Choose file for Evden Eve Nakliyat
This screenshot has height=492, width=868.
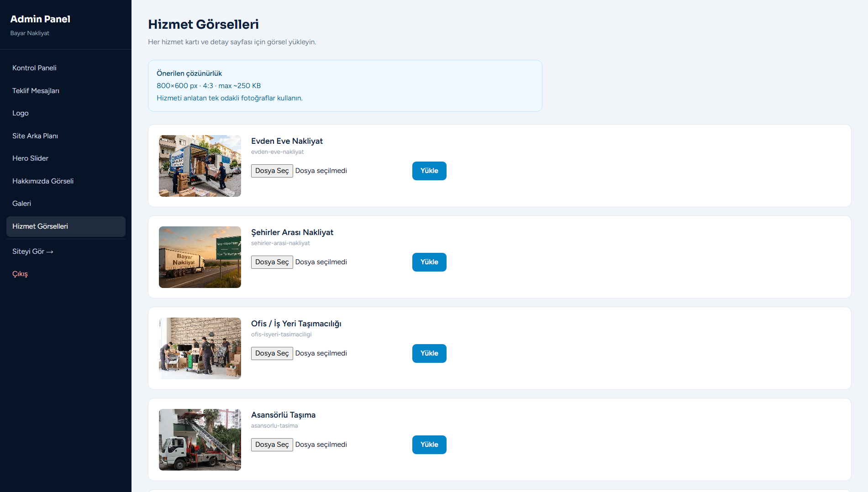point(272,171)
